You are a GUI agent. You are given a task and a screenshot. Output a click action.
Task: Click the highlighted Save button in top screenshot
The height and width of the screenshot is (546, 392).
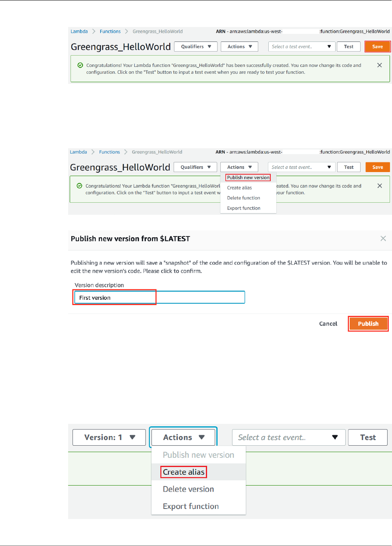coord(377,47)
